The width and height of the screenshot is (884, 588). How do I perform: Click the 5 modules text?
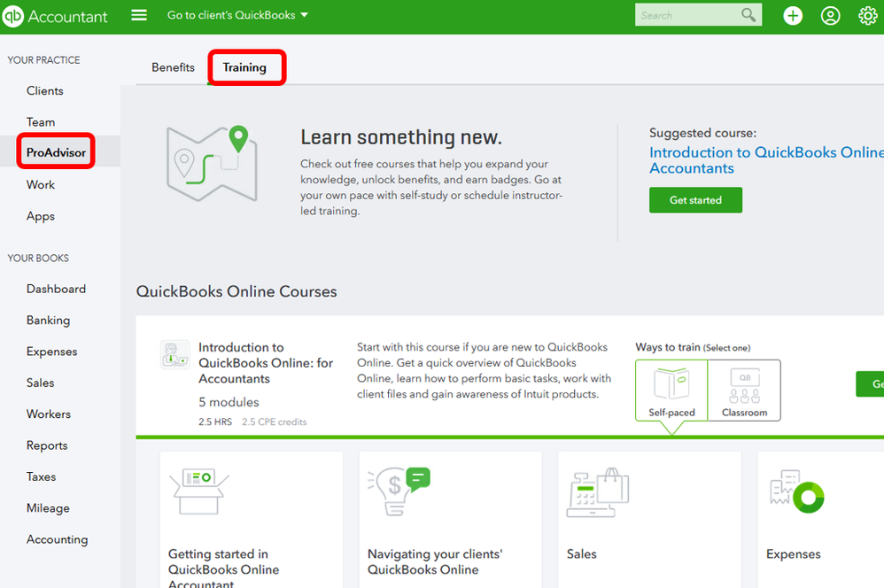click(229, 402)
